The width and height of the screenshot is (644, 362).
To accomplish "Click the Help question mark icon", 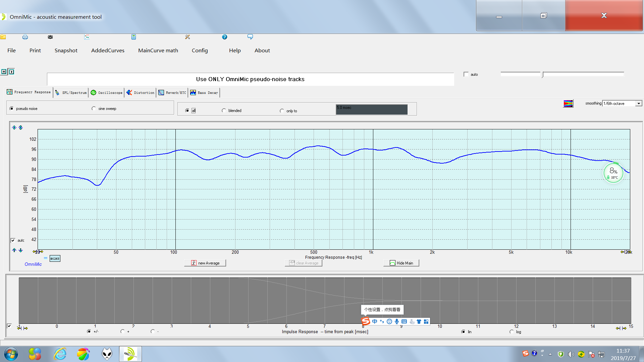I will click(225, 37).
